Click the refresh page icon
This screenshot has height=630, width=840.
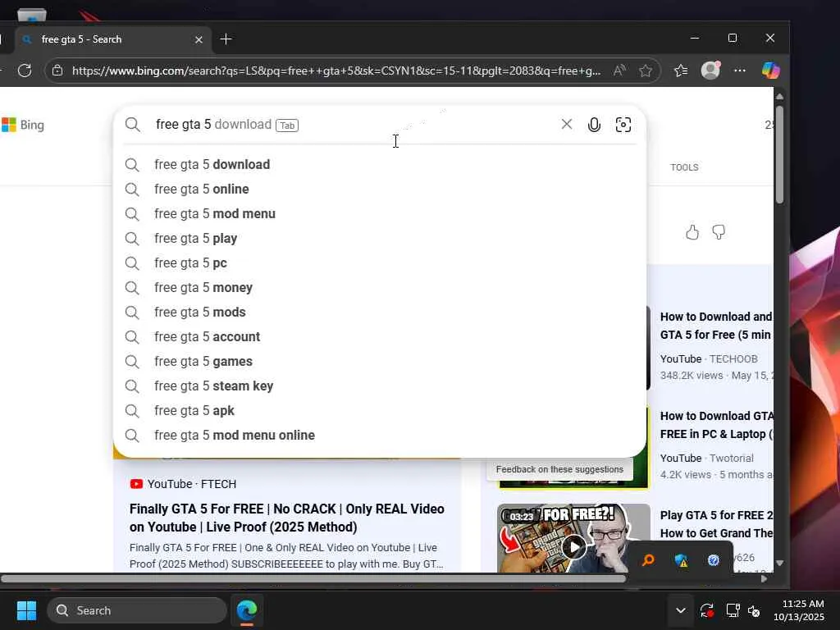tap(25, 71)
